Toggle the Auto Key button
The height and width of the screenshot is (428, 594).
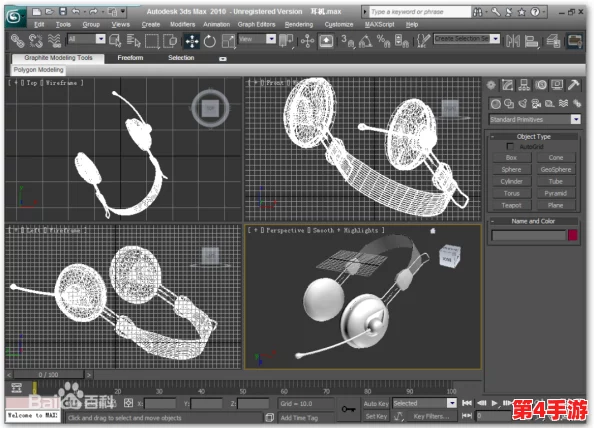tap(376, 404)
